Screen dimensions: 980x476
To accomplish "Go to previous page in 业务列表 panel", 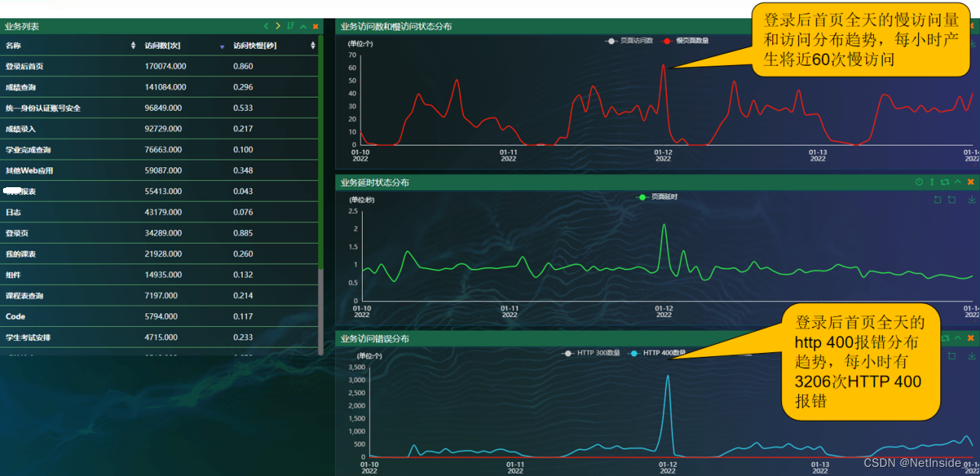I will pos(266,26).
